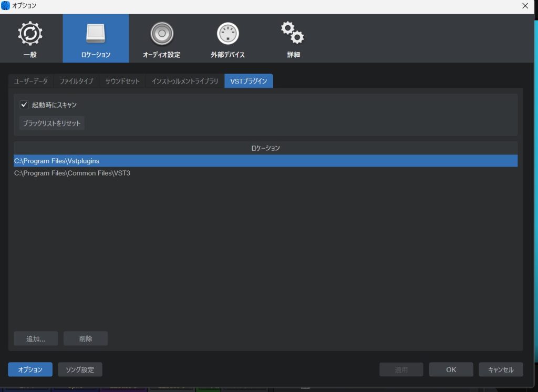The image size is (538, 392).
Task: Click the 削除 button
Action: [x=86, y=339]
